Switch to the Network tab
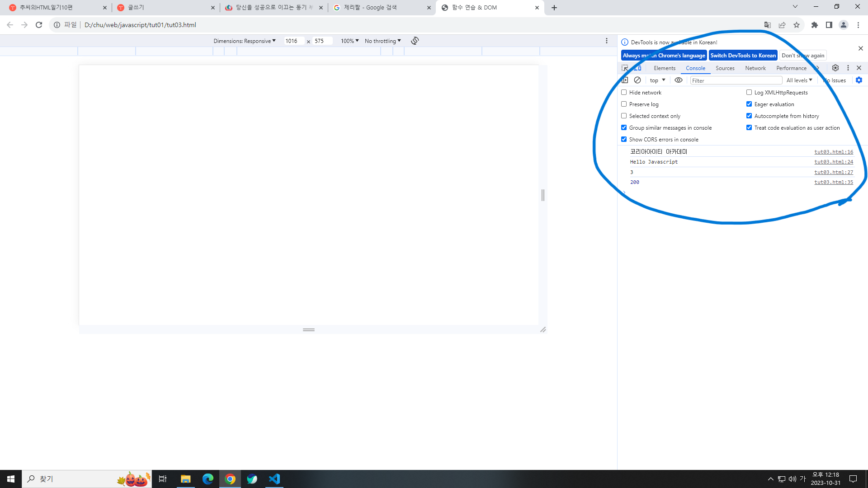 click(755, 68)
